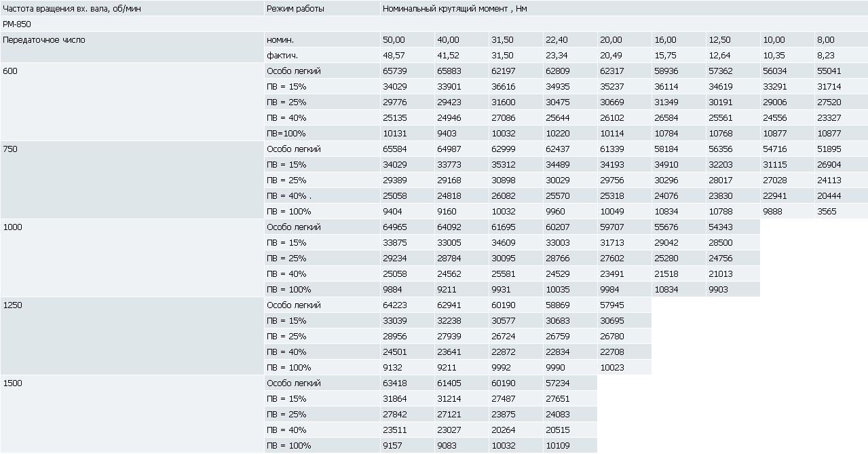Click the 'номин.' row label

pyautogui.click(x=280, y=40)
